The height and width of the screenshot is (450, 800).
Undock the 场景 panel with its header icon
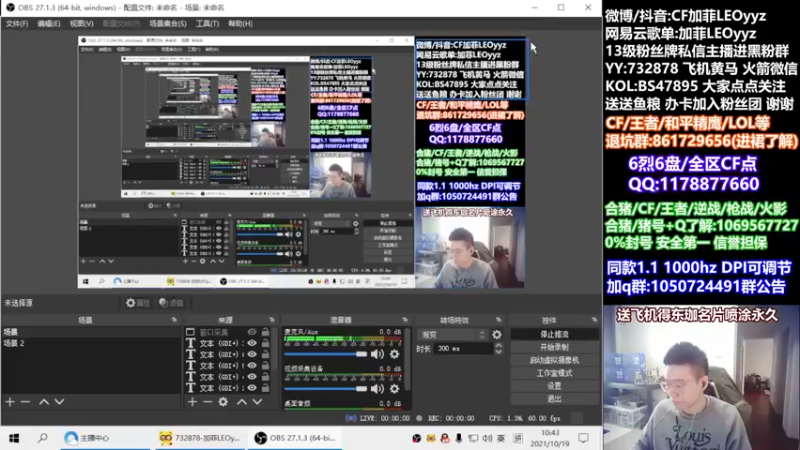coord(174,320)
